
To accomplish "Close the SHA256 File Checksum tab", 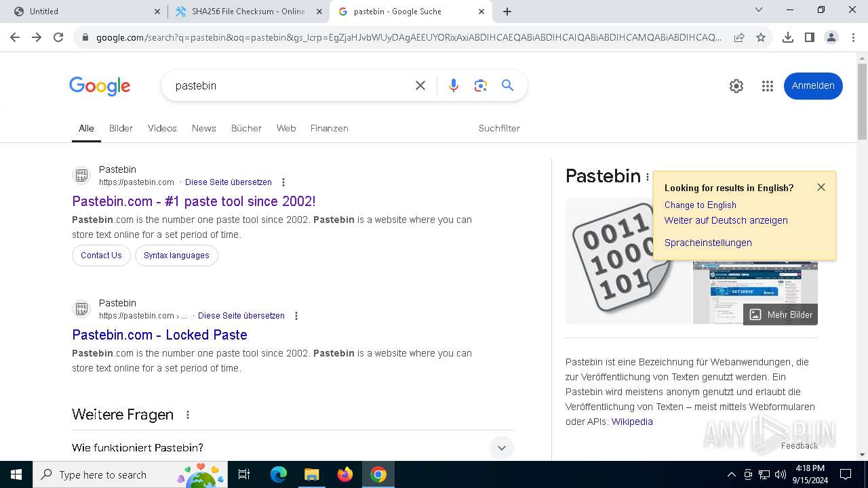I will point(319,12).
